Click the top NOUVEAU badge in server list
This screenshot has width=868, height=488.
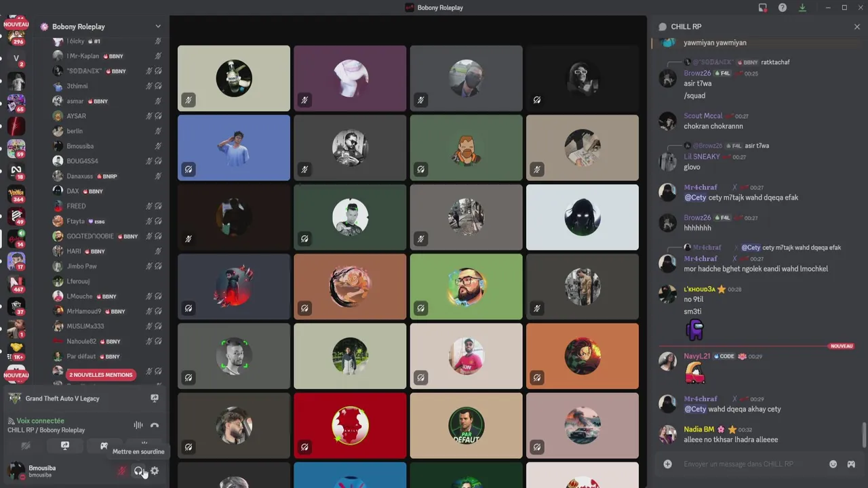[16, 24]
